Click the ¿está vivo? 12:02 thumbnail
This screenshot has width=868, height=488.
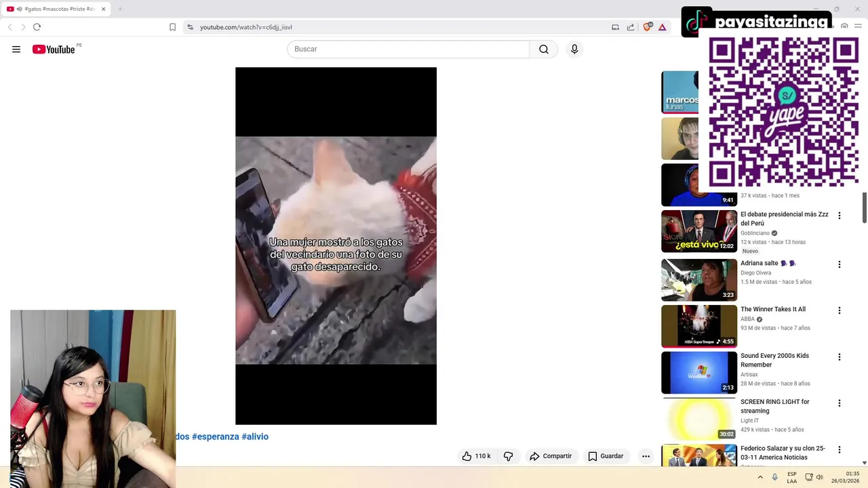pos(699,231)
